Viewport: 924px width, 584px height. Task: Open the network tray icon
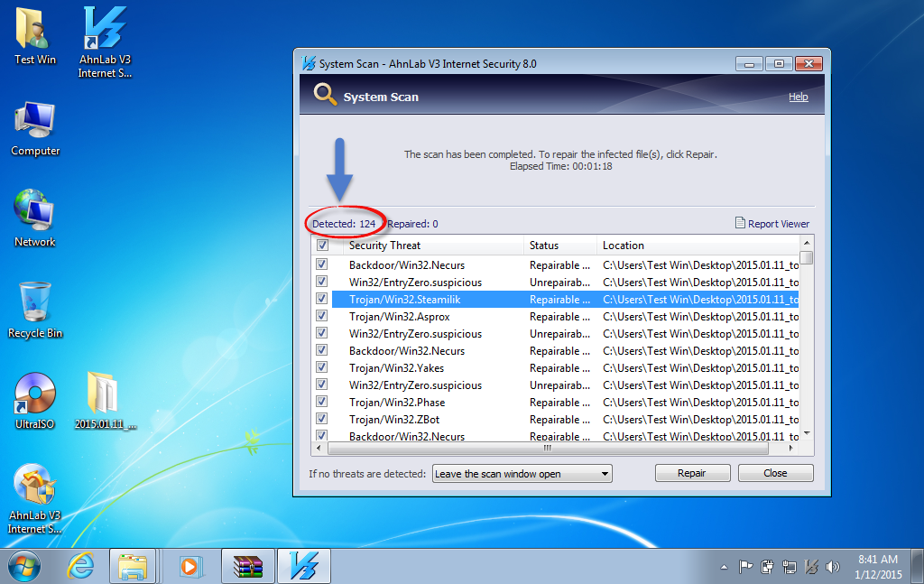(x=789, y=567)
